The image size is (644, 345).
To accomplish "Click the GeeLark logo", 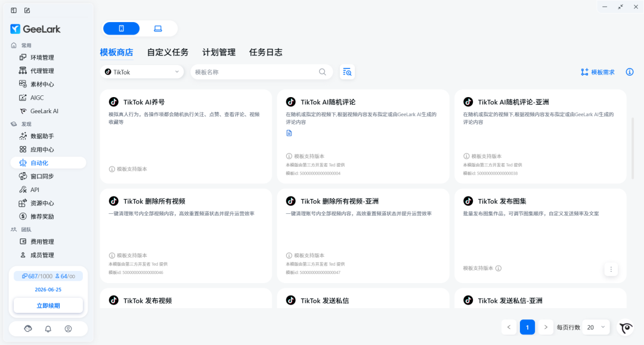I will (x=35, y=29).
